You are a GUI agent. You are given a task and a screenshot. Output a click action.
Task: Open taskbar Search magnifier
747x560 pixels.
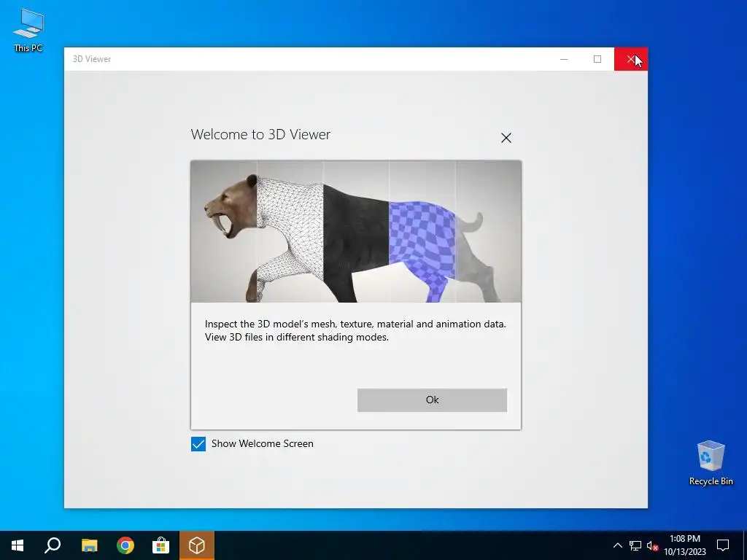[53, 545]
